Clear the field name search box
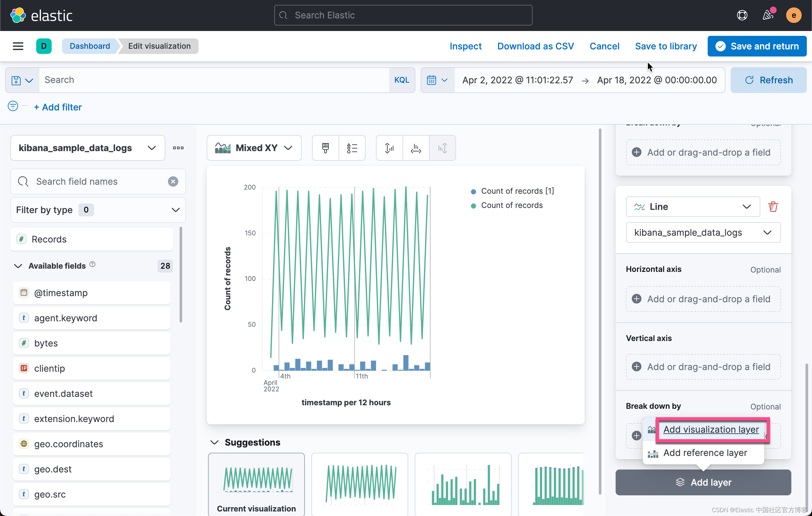 tap(173, 181)
